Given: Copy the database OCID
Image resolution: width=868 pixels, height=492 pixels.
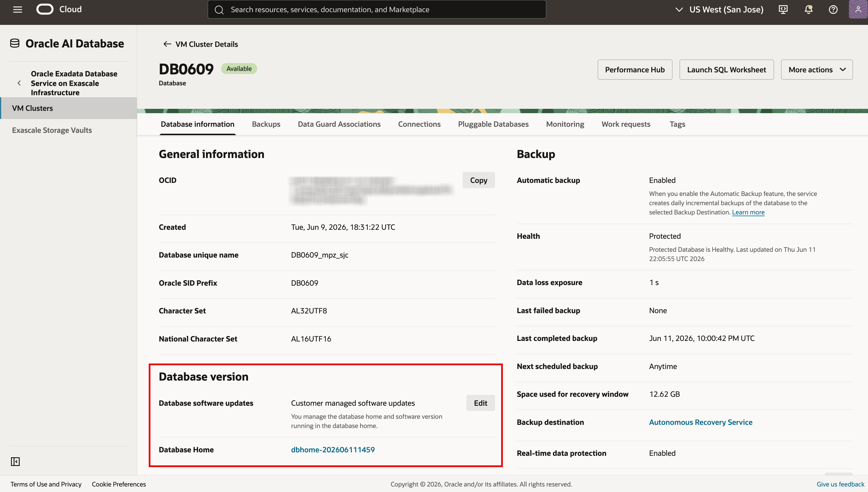Looking at the screenshot, I should click(479, 180).
